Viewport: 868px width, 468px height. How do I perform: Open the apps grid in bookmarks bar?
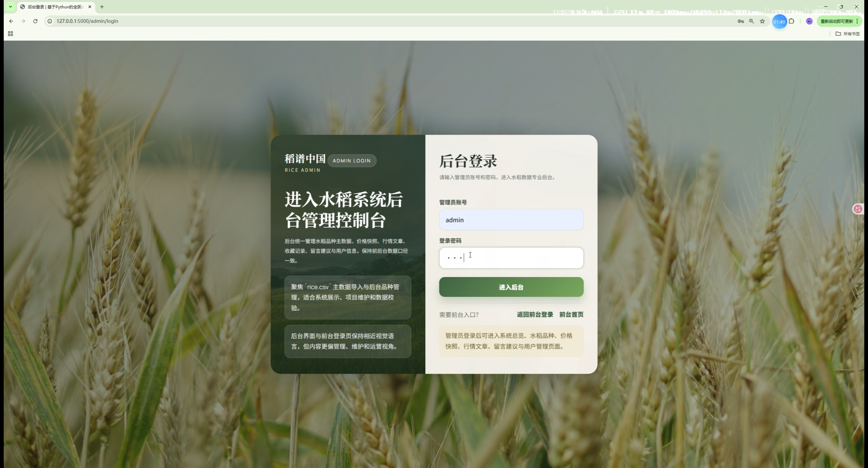click(x=11, y=34)
